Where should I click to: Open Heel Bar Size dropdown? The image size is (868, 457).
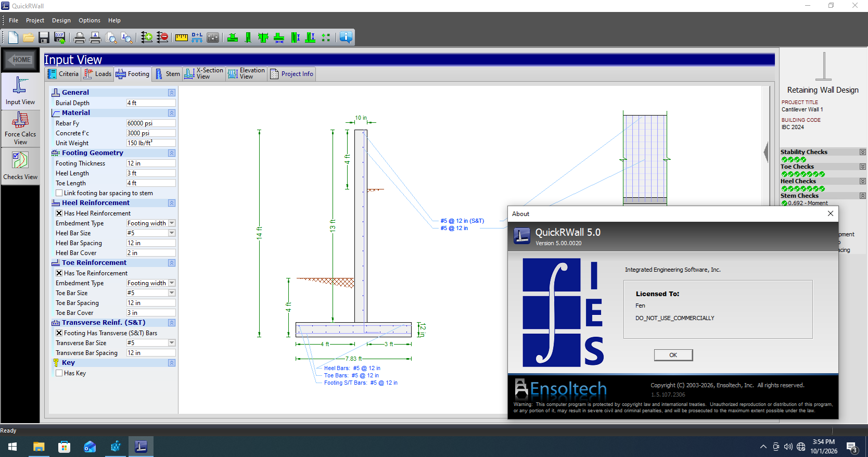tap(172, 233)
